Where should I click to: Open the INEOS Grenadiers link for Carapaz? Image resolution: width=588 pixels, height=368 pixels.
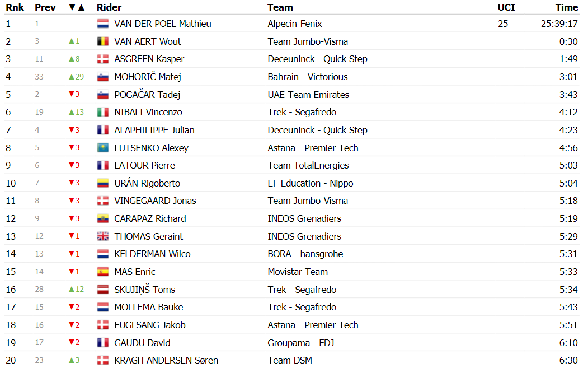pos(304,218)
